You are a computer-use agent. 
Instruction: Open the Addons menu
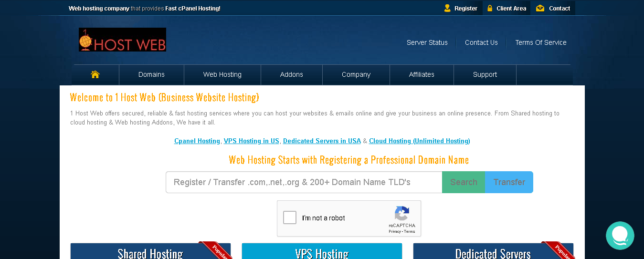[292, 74]
